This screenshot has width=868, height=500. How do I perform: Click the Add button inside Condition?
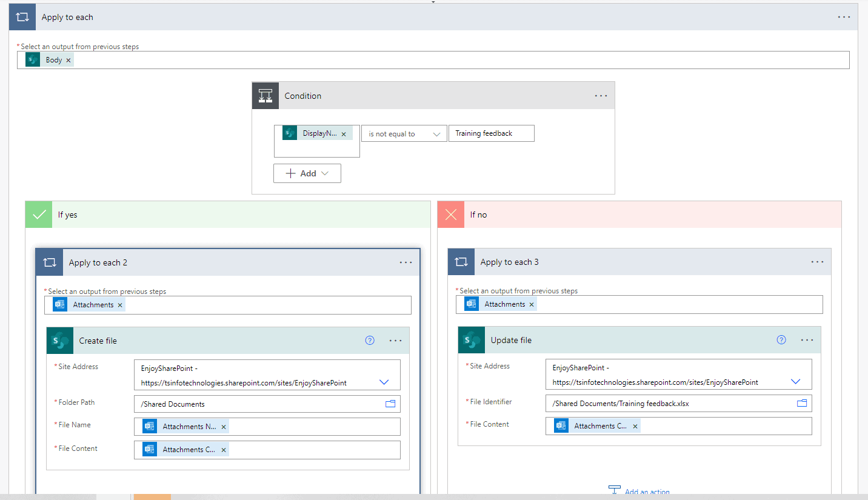[x=307, y=173]
